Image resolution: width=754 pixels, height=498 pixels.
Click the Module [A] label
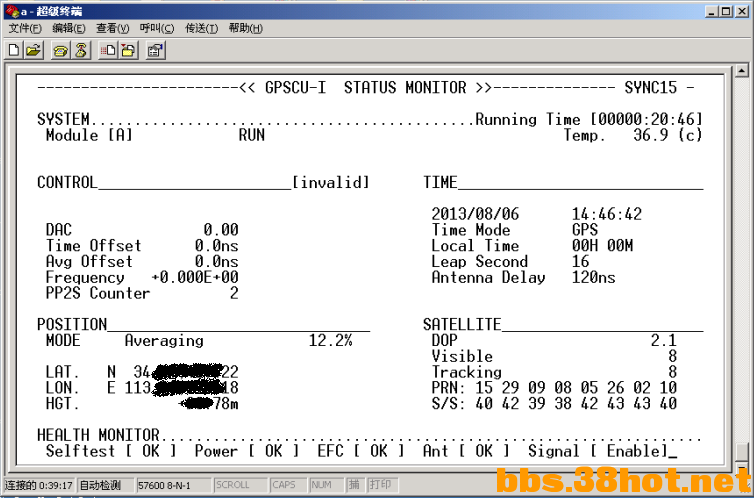(x=88, y=135)
